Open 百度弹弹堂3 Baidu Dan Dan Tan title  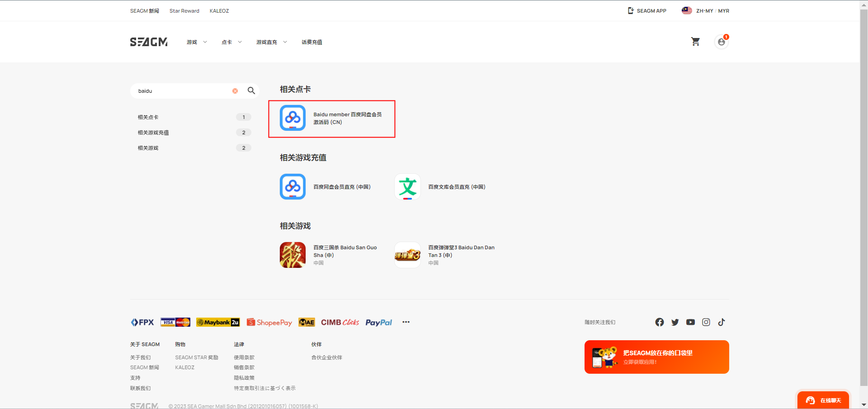point(461,251)
